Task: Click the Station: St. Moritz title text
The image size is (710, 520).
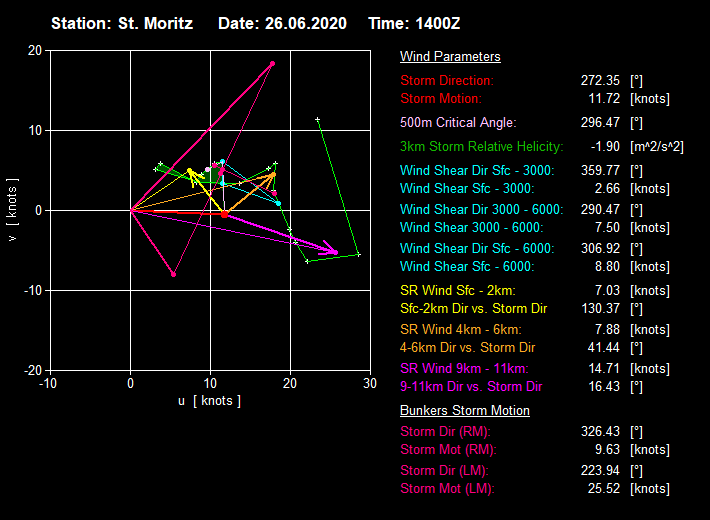Action: point(123,23)
